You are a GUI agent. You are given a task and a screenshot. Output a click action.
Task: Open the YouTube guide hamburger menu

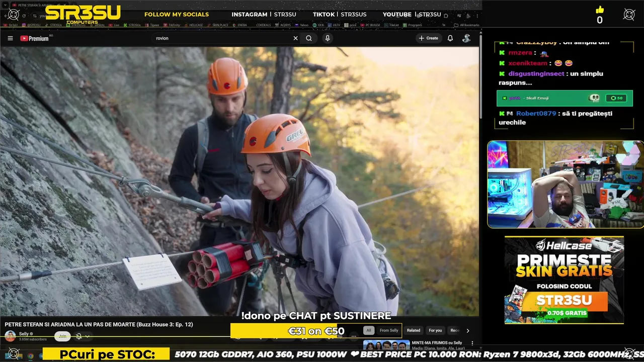pos(10,38)
